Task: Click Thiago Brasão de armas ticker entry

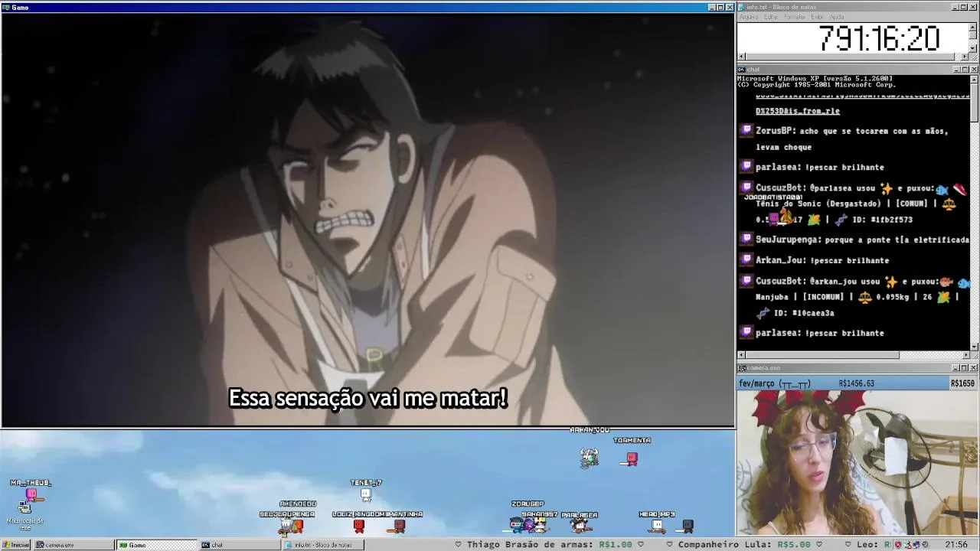Action: [550, 545]
